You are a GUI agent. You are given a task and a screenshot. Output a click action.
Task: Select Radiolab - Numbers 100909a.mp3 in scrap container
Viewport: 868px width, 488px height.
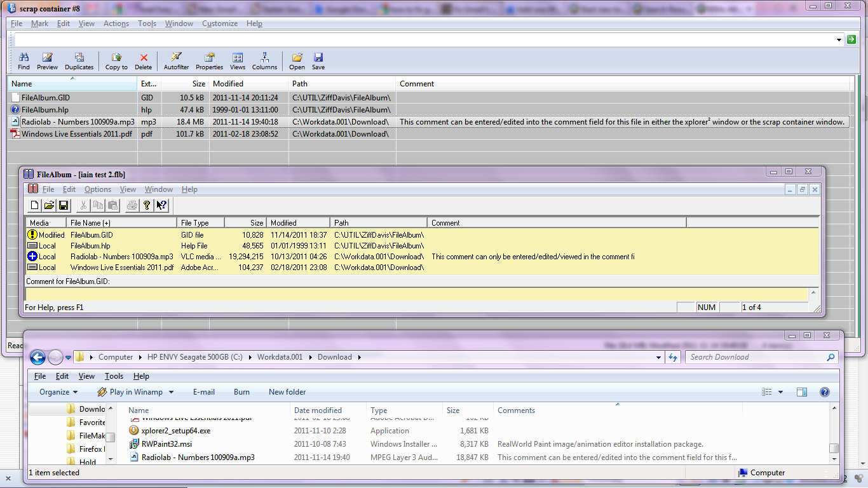428,122
